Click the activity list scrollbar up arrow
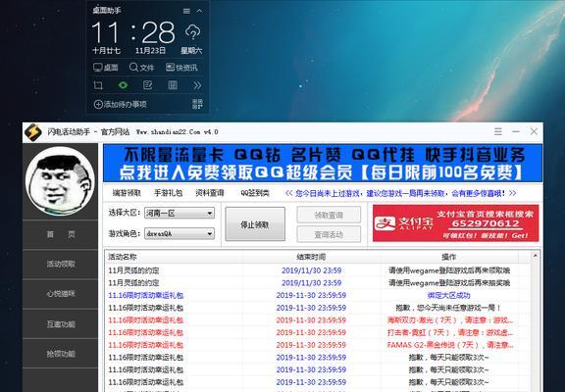This screenshot has width=565, height=392. (x=536, y=256)
